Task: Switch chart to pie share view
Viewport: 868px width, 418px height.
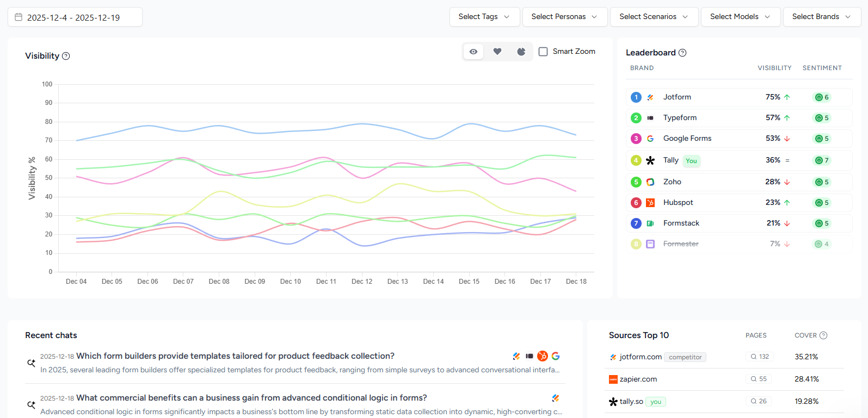Action: click(521, 52)
